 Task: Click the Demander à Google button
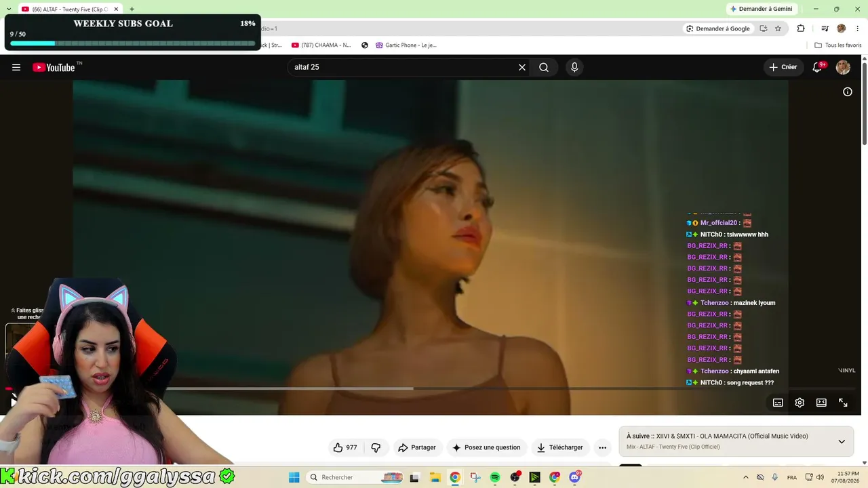pyautogui.click(x=718, y=28)
